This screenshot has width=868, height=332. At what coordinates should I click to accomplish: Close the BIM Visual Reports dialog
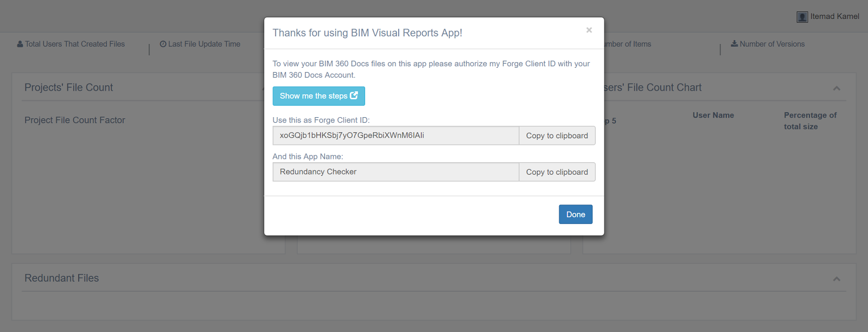point(589,30)
